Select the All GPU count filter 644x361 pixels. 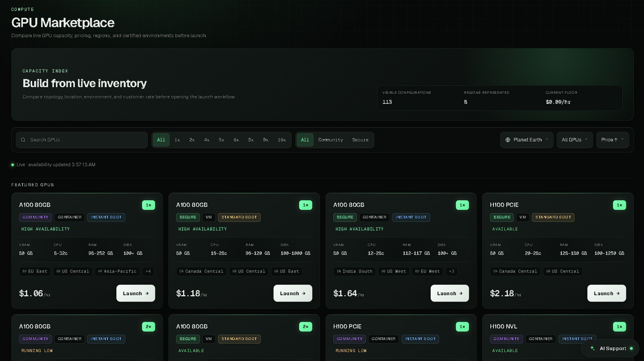tap(161, 140)
